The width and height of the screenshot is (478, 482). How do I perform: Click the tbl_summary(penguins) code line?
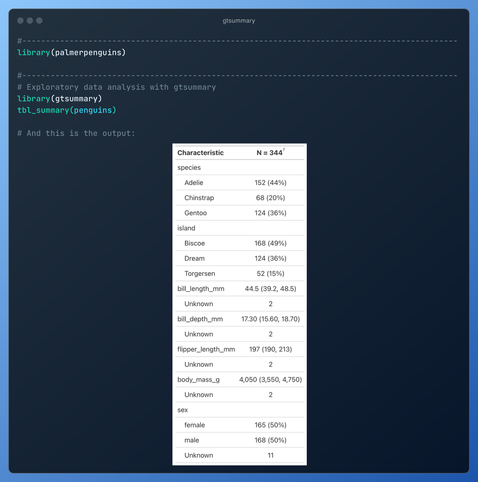tap(67, 110)
